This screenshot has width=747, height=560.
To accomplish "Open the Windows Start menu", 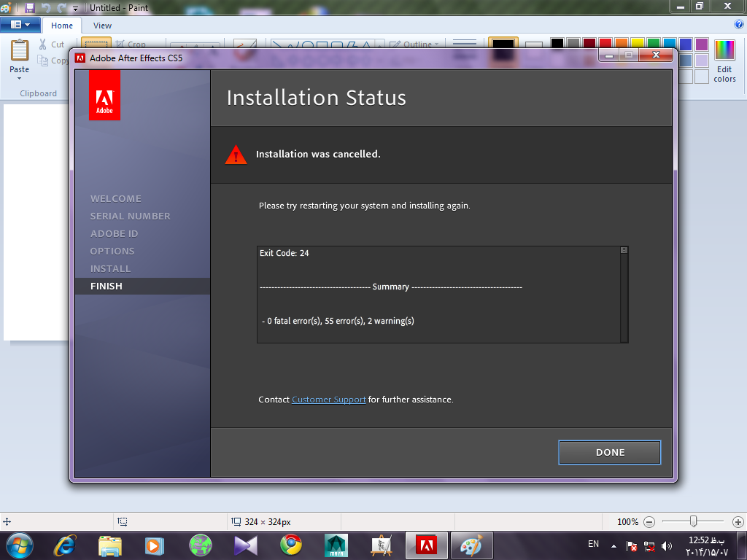I will point(20,545).
